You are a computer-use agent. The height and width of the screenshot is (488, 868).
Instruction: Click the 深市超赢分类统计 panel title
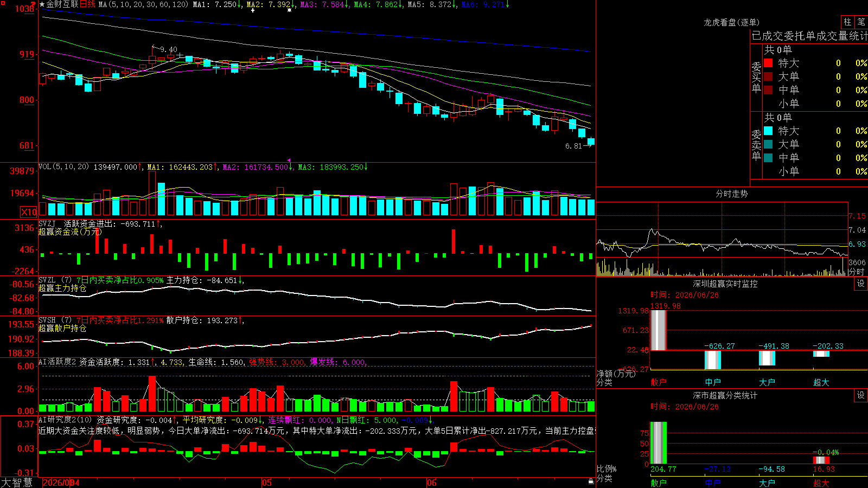click(x=725, y=395)
